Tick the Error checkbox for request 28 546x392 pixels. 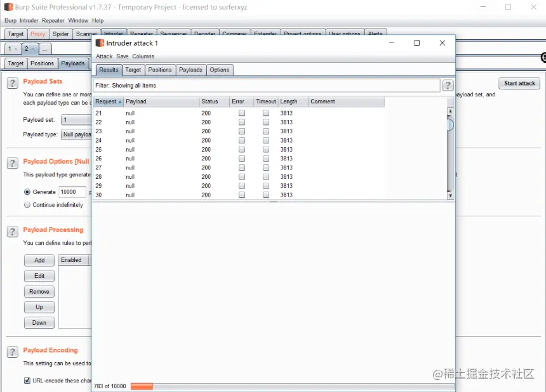(242, 177)
